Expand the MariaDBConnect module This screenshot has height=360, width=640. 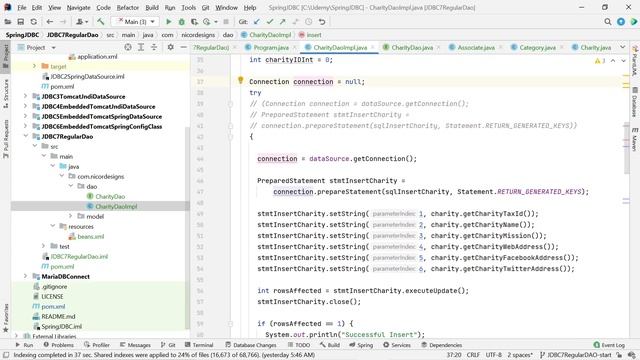point(25,276)
